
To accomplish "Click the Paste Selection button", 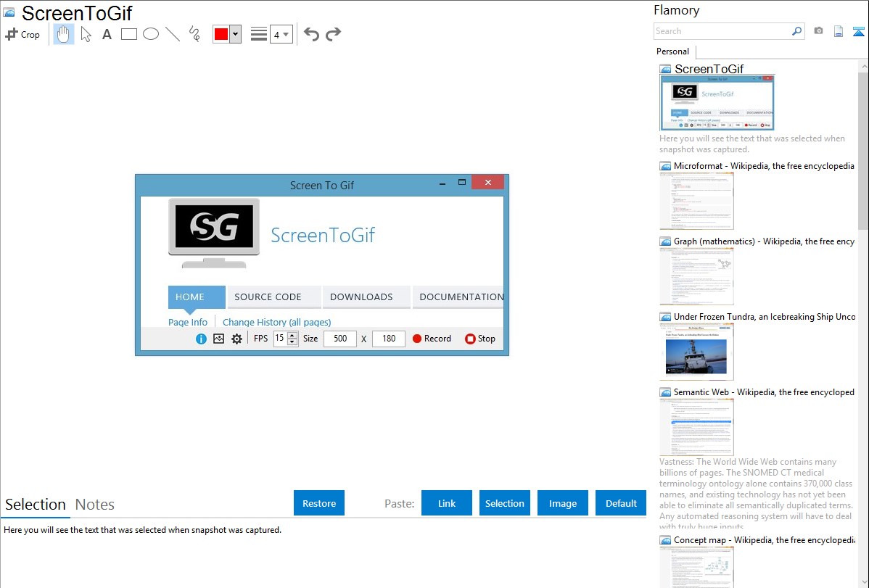I will [504, 503].
